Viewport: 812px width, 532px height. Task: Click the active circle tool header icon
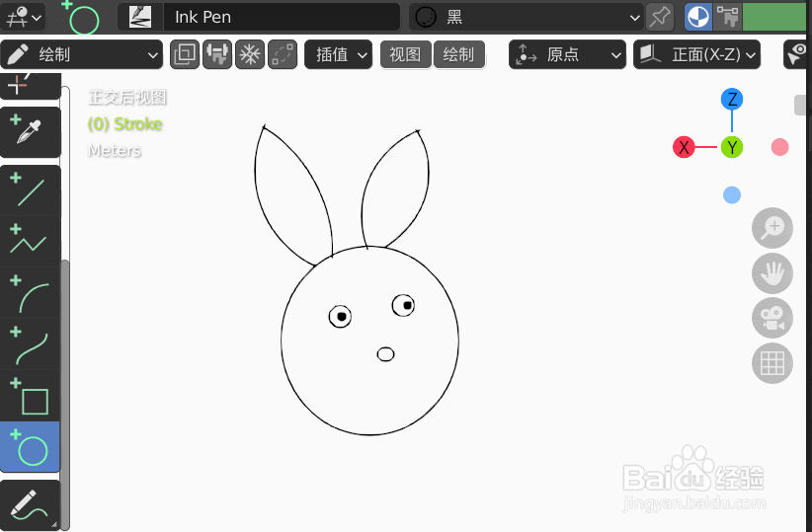(x=82, y=17)
